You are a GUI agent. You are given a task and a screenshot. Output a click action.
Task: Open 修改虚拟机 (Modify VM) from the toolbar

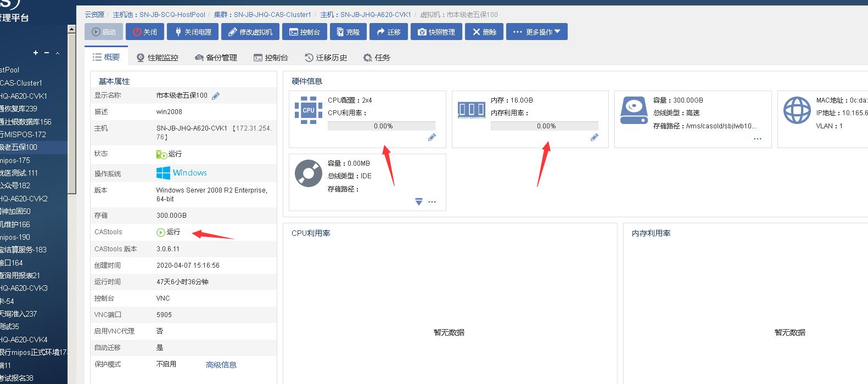pos(250,32)
